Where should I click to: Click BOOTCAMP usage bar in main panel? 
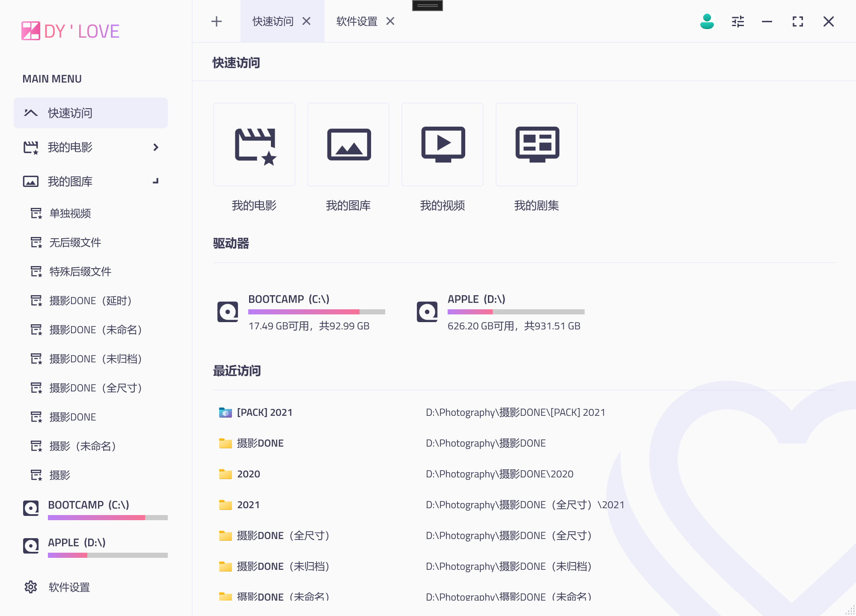tap(317, 312)
